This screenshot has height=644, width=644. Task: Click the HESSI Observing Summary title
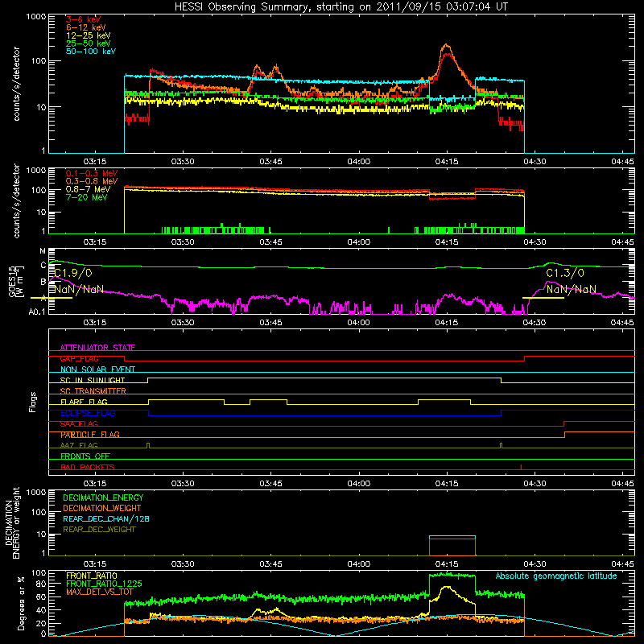point(341,7)
